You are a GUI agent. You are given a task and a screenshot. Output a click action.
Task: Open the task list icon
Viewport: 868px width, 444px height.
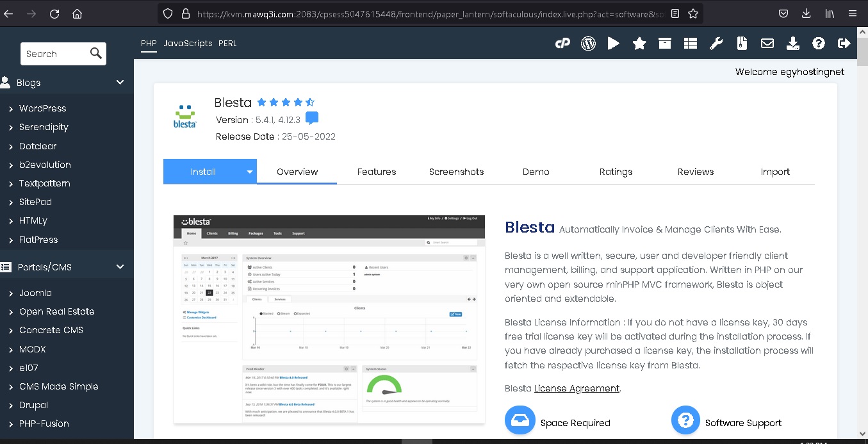(x=690, y=44)
